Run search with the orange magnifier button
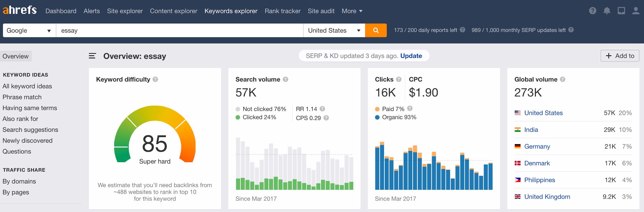Image resolution: width=644 pixels, height=212 pixels. 376,30
